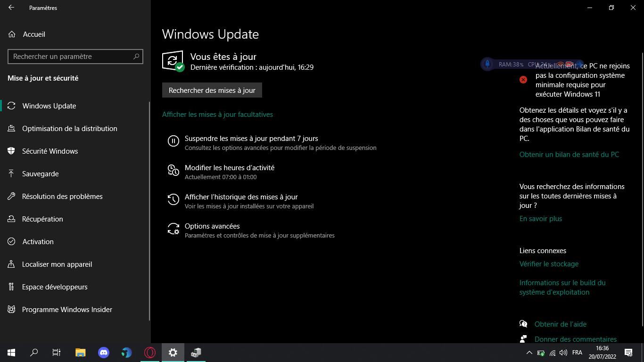Click the update status icon with green check
Viewport: 644px width, 362px height.
173,61
